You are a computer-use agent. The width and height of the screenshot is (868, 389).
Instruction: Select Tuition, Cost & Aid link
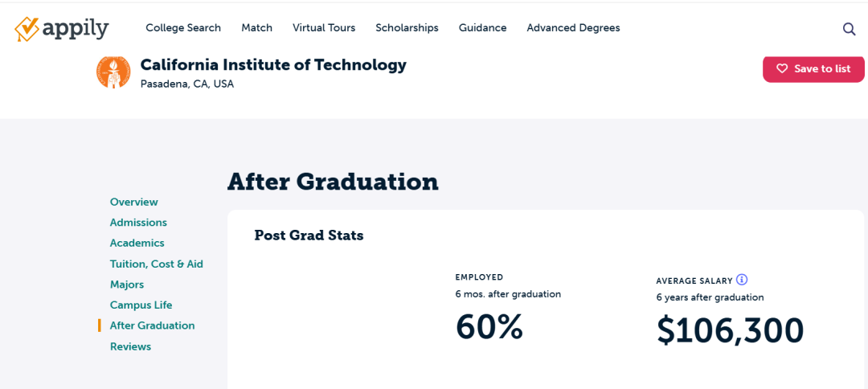(157, 264)
